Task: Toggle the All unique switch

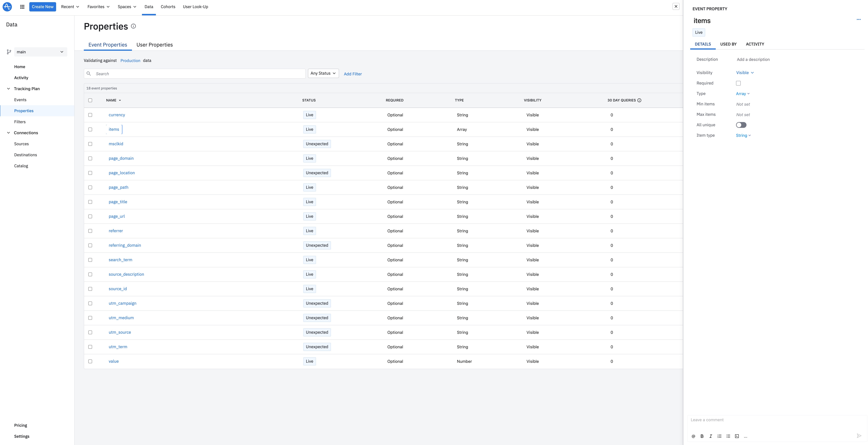Action: (x=741, y=125)
